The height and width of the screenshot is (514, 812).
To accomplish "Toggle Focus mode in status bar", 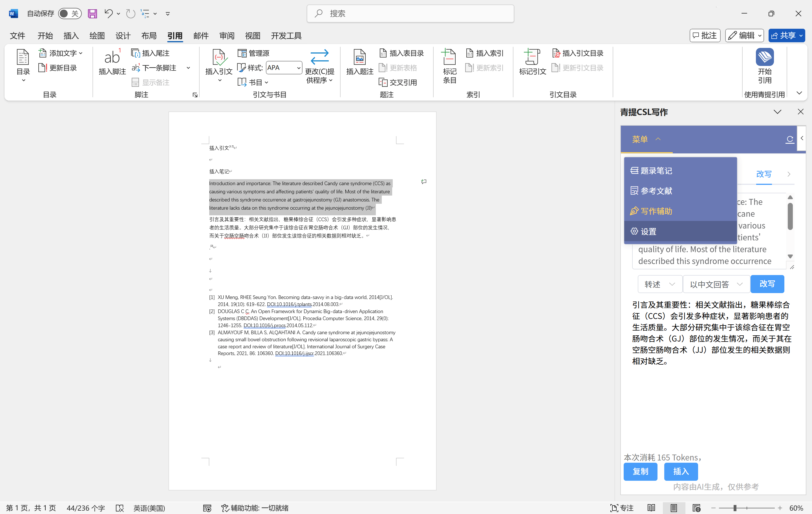I will coord(621,508).
